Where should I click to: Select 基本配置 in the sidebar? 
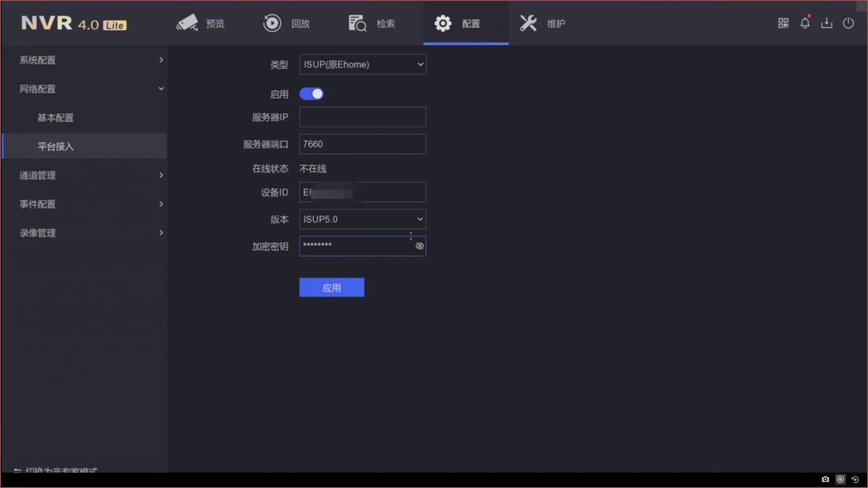55,118
